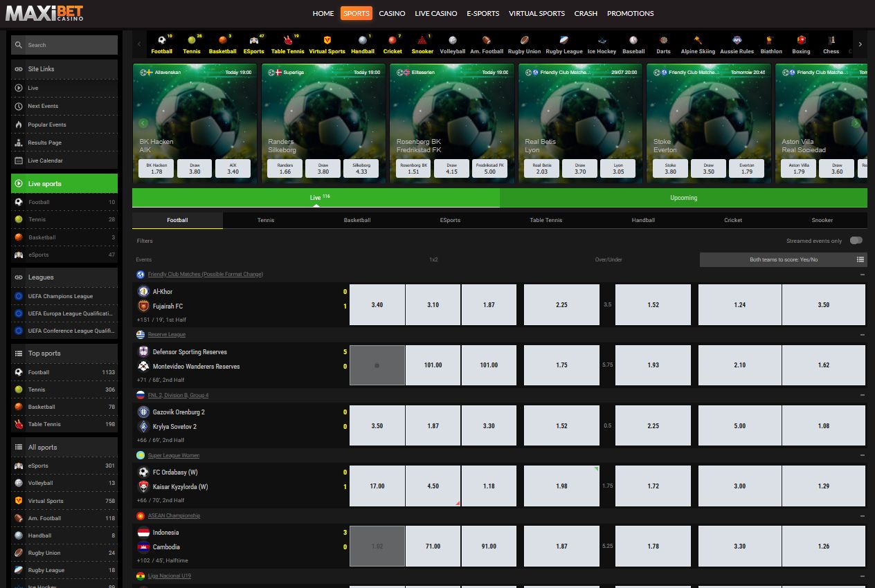
Task: Select Table Tennis under Top sports
Action: coord(64,424)
